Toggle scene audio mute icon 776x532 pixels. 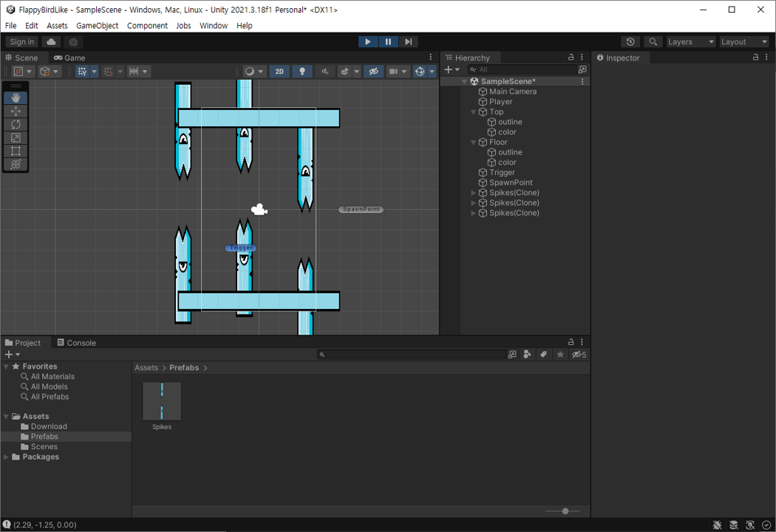(325, 71)
